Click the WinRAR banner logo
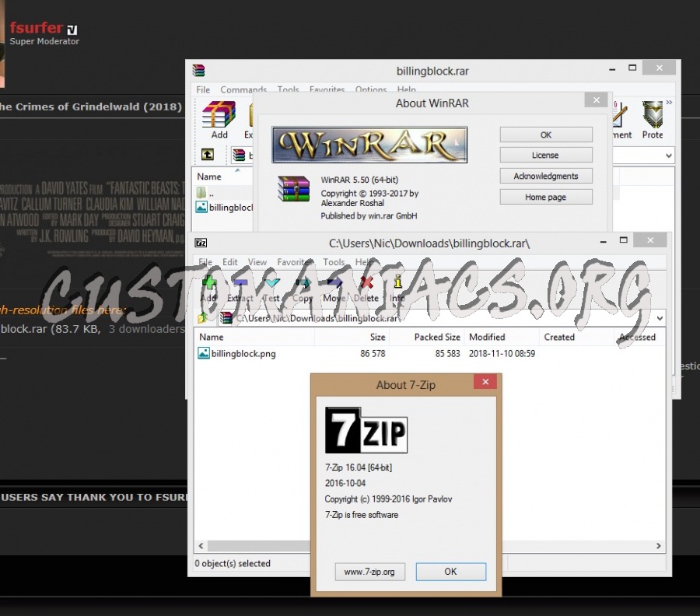 click(369, 145)
